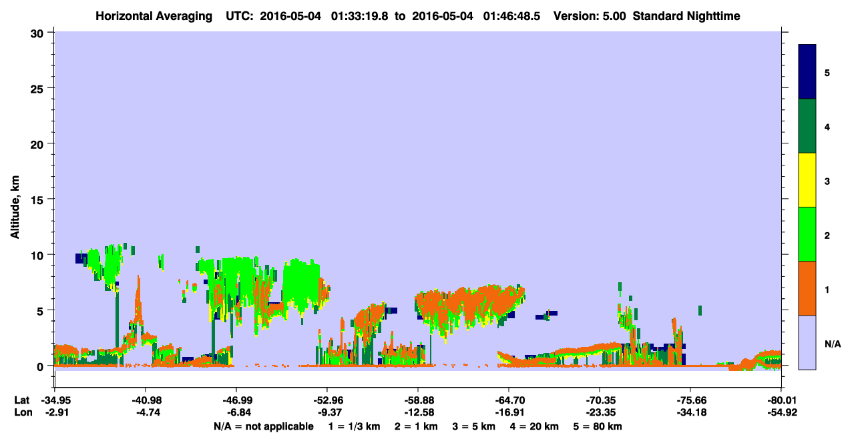Click latitude value -75.66

click(690, 400)
